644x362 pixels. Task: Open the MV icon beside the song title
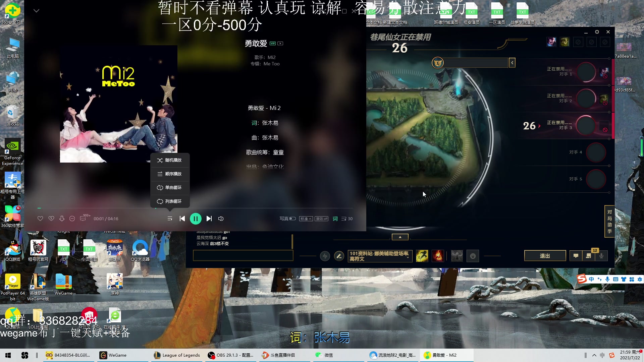(x=280, y=43)
